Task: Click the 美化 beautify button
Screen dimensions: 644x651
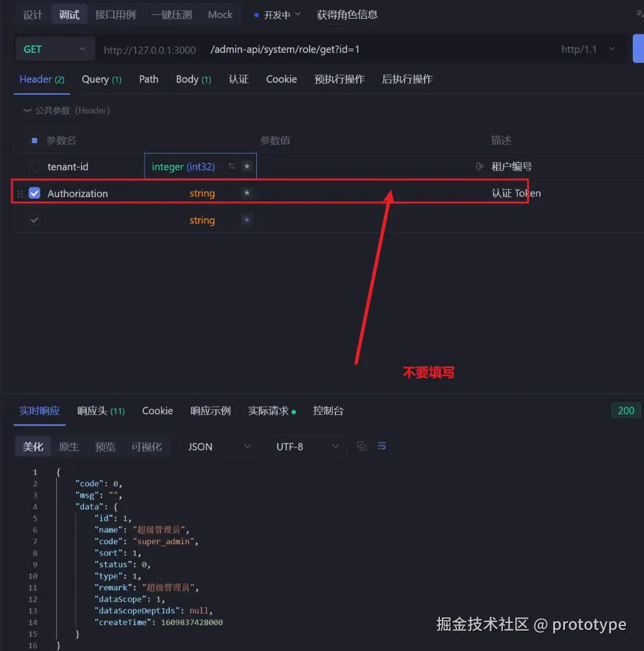Action: pyautogui.click(x=32, y=446)
